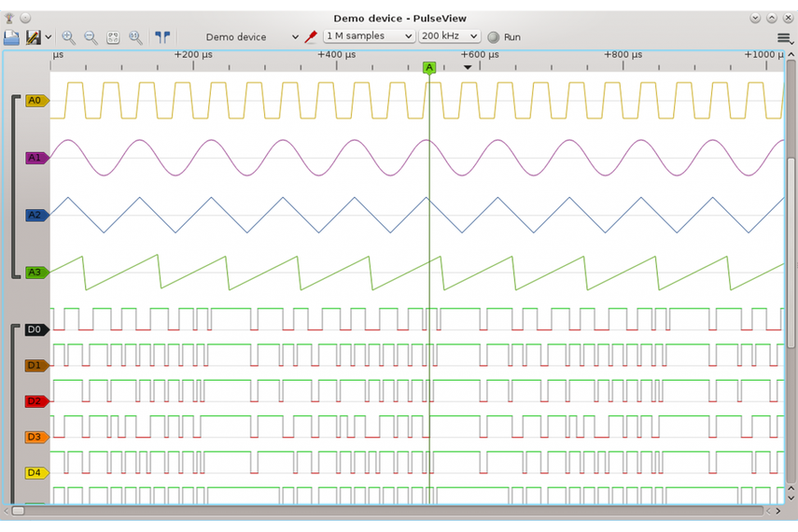798x532 pixels.
Task: Click the app icon in title bar
Action: click(x=9, y=19)
